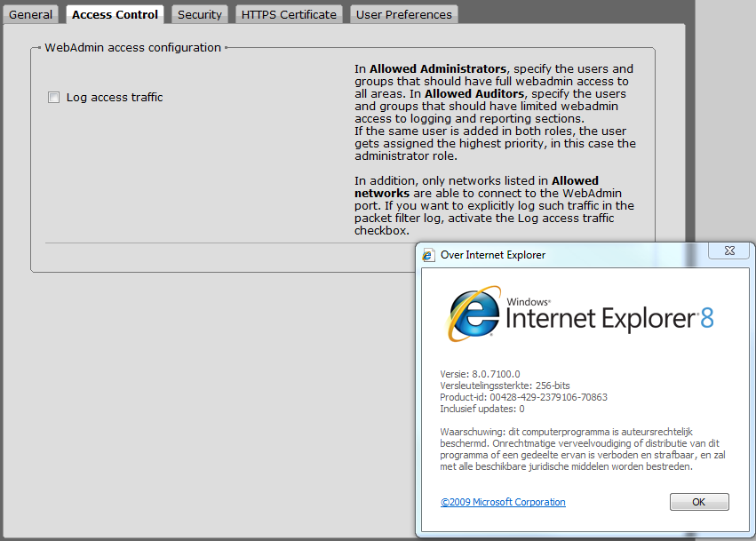Click the Internet Explorer icon in the dialog title bar
This screenshot has width=756, height=541.
(x=427, y=255)
